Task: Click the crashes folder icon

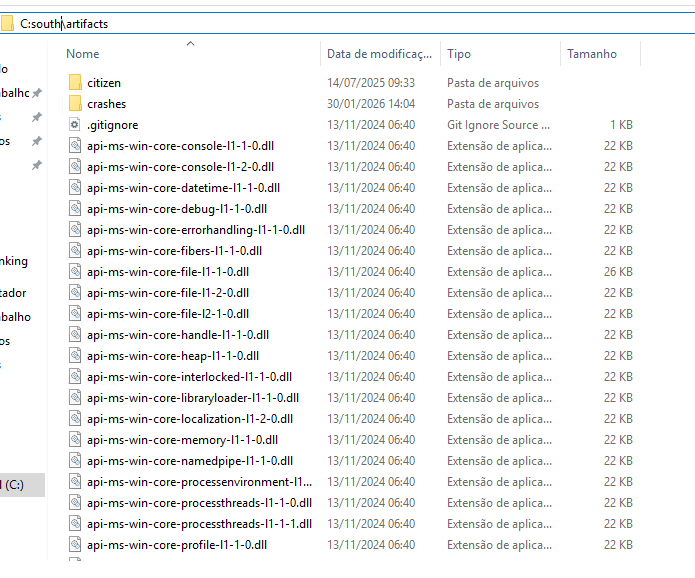Action: click(75, 104)
